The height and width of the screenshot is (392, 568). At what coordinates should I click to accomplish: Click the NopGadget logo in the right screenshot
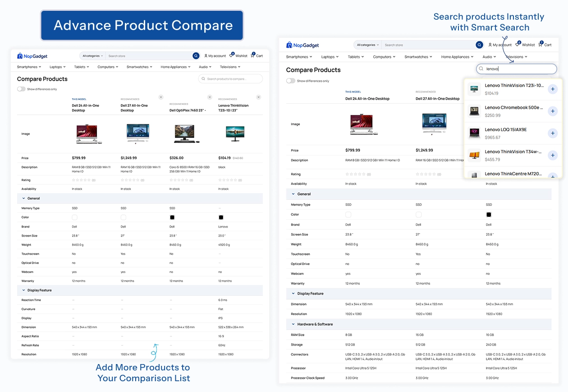tap(302, 45)
